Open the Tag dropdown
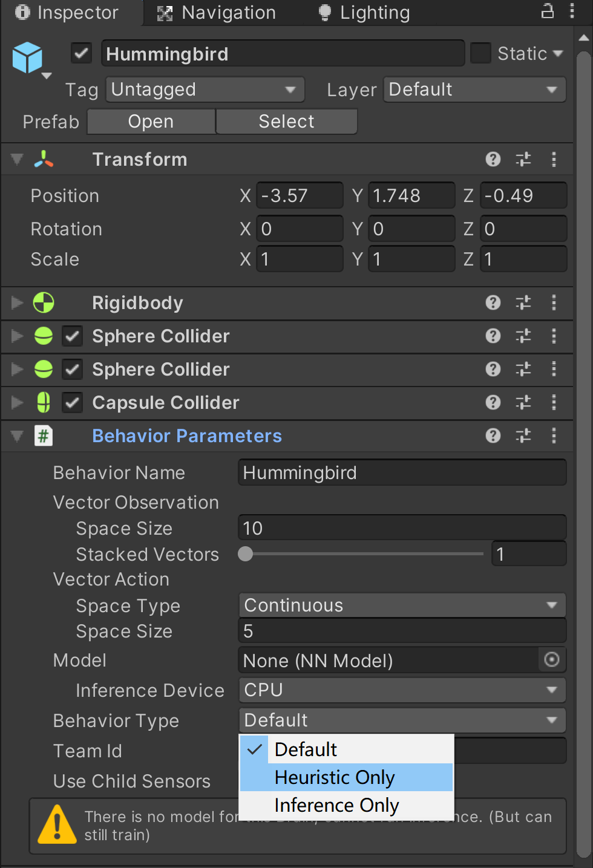Image resolution: width=593 pixels, height=868 pixels. (205, 89)
